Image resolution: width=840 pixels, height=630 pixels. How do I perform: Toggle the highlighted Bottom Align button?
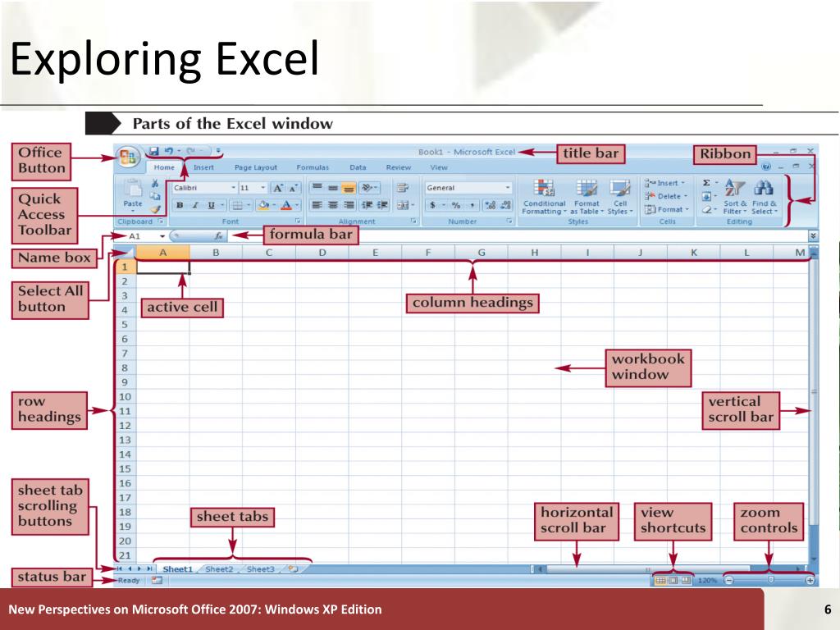pos(349,188)
